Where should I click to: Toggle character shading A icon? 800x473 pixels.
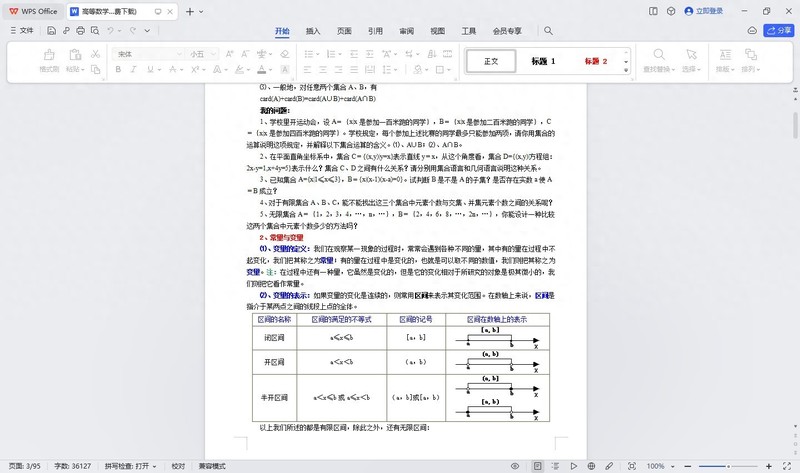[285, 69]
